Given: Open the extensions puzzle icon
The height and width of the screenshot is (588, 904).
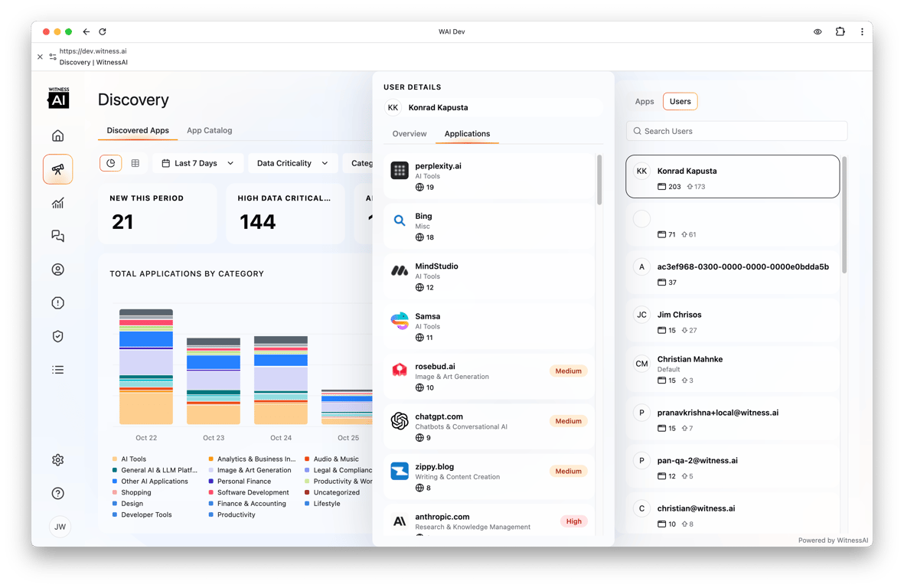Looking at the screenshot, I should (x=840, y=31).
